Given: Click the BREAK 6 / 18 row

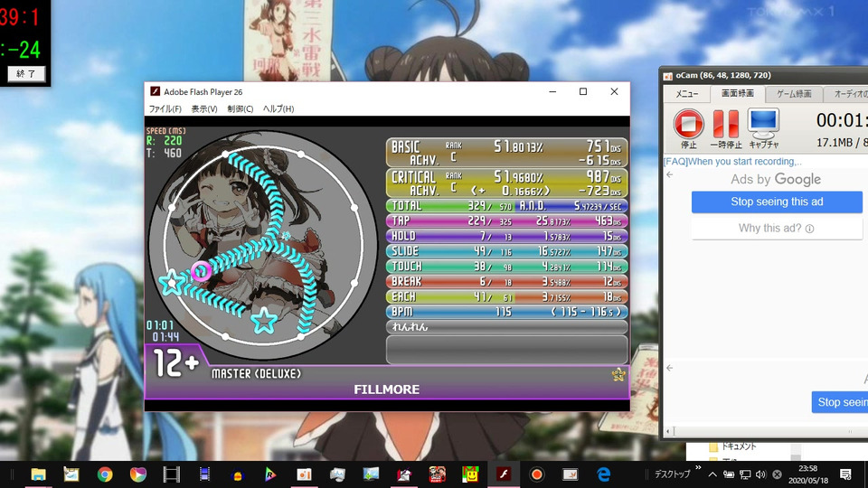Looking at the screenshot, I should click(506, 282).
